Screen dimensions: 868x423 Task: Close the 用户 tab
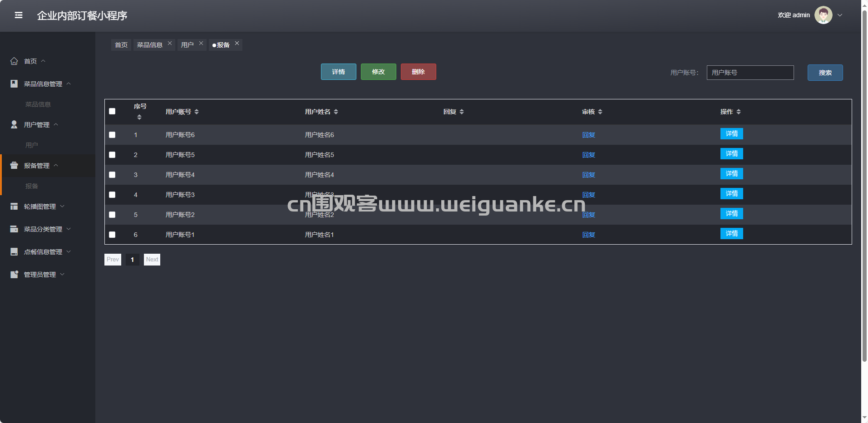(x=201, y=44)
